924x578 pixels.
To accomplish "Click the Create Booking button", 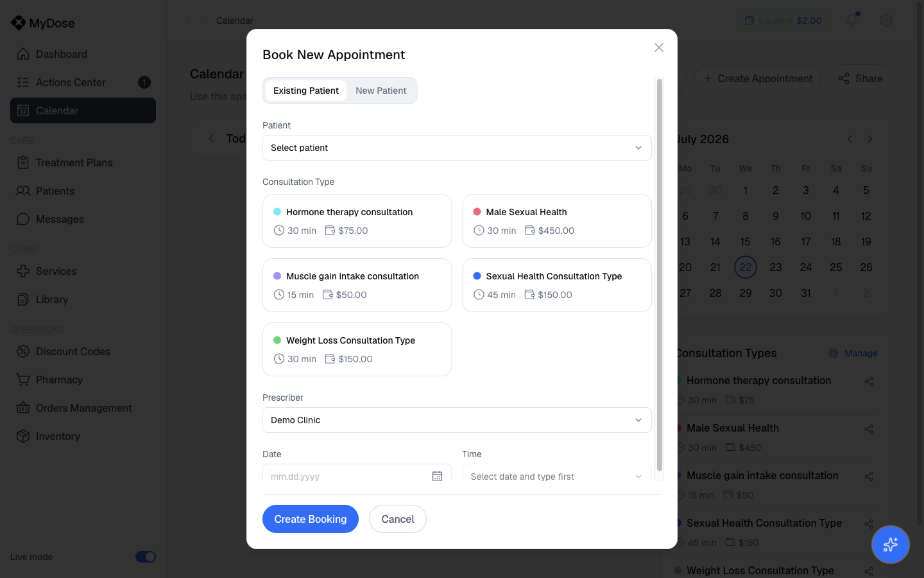I will (x=311, y=519).
